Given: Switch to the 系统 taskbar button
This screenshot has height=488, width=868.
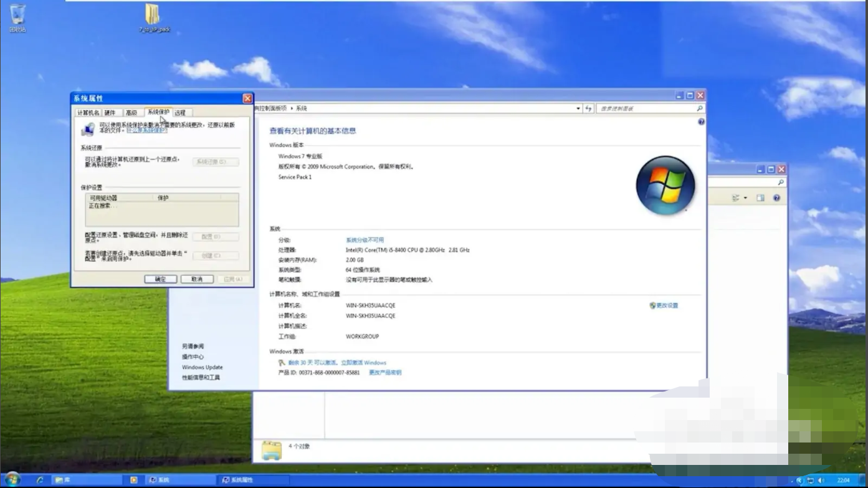Looking at the screenshot, I should 181,480.
